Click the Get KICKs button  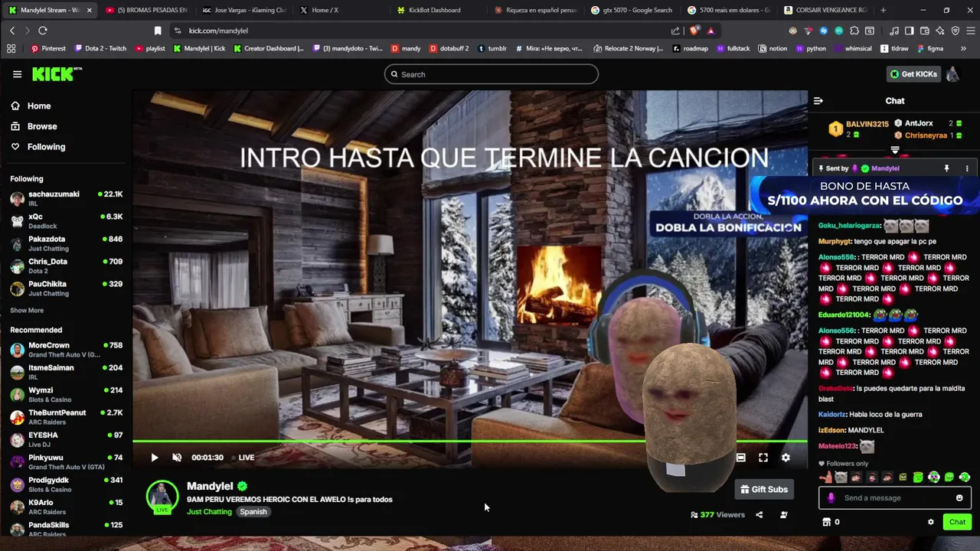point(913,74)
